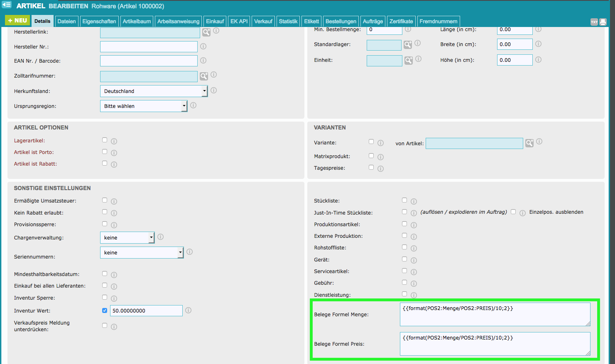Viewport: 615px width, 364px height.
Task: Click the Einheit lookup search icon
Action: coord(409,61)
